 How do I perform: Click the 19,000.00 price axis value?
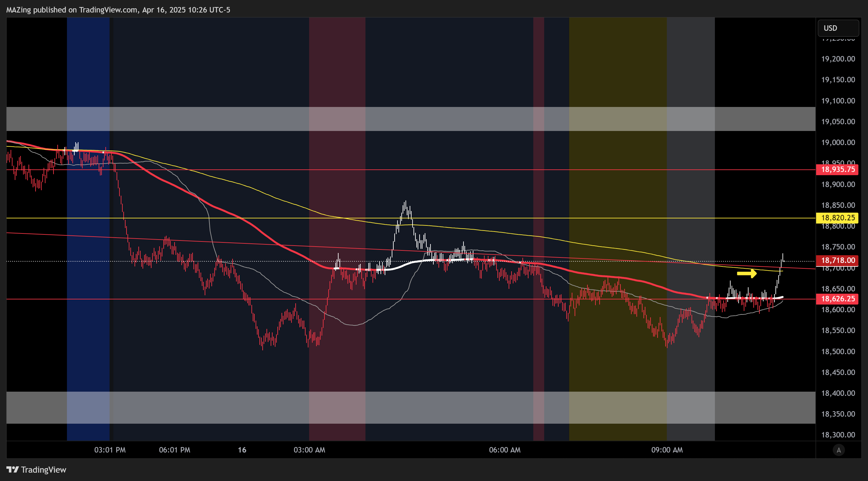(x=838, y=143)
